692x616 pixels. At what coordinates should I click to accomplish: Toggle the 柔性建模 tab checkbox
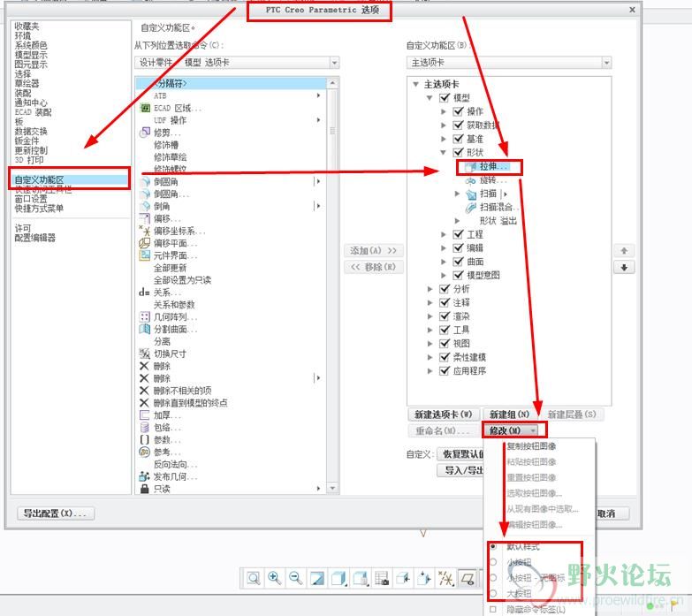[x=445, y=357]
